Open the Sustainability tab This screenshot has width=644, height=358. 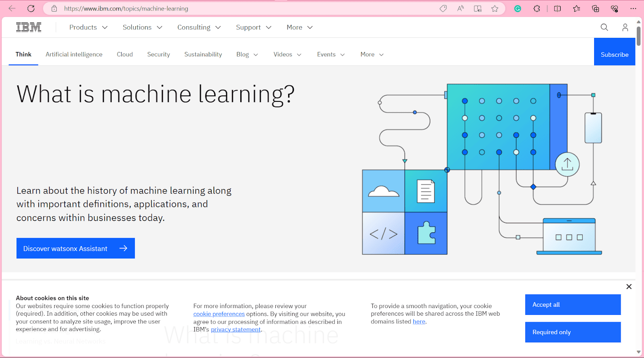[203, 54]
